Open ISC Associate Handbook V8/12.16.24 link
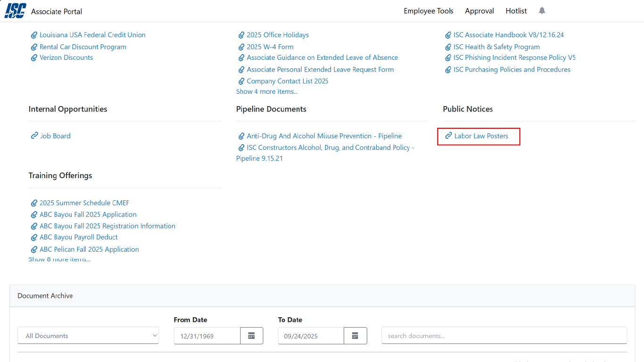Viewport: 644px width, 362px height. 508,35
